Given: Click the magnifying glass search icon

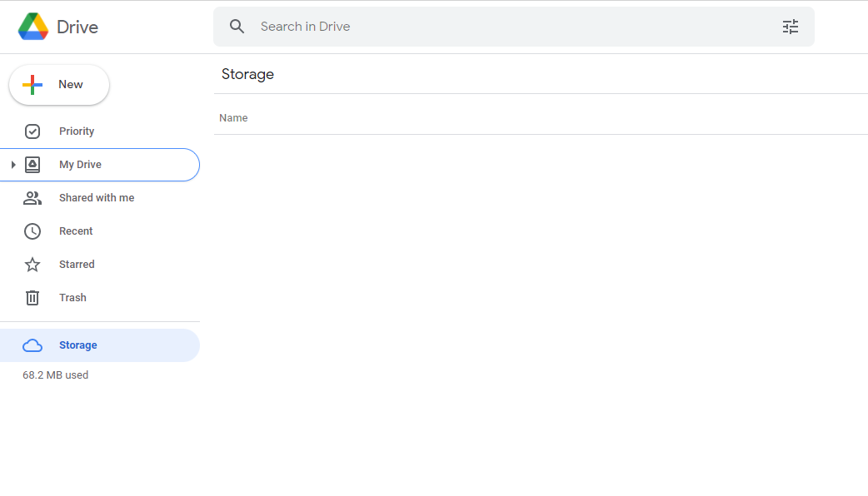Looking at the screenshot, I should tap(237, 27).
